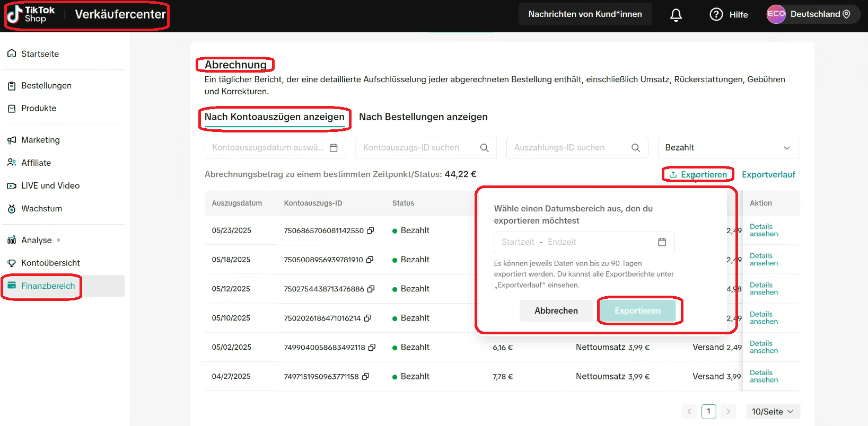Open the Exportverlauf link
Viewport: 868px width, 426px height.
pyautogui.click(x=768, y=175)
